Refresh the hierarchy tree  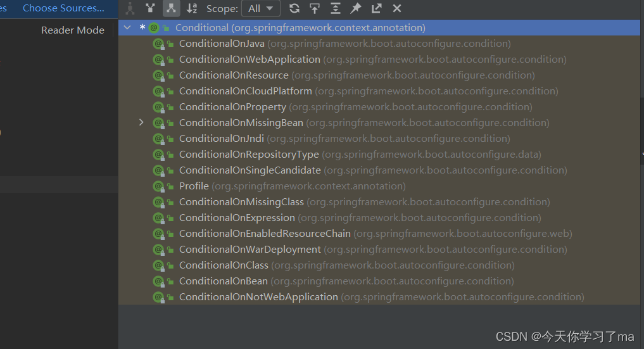tap(294, 8)
